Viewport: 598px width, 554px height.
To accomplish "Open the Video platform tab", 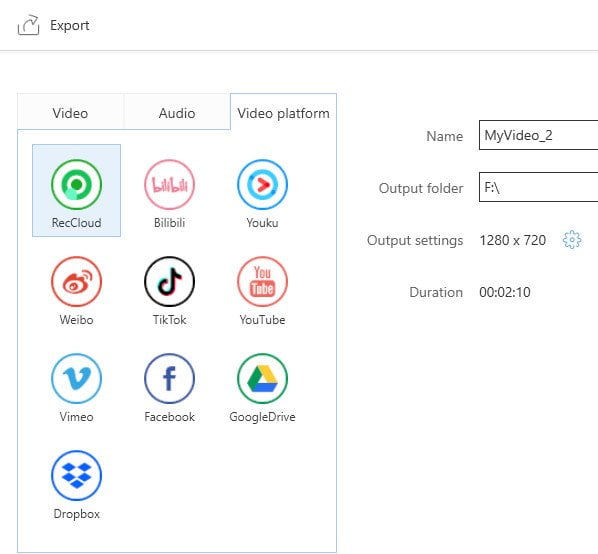I will point(283,113).
